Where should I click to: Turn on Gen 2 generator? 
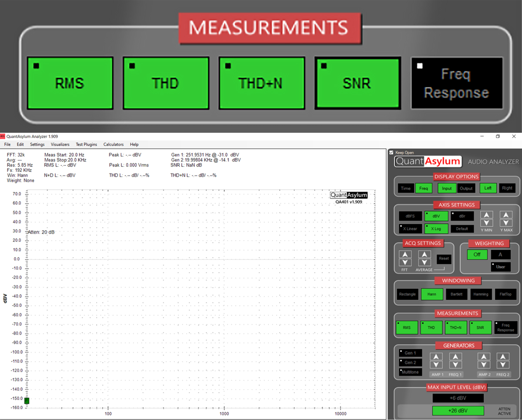coord(410,363)
